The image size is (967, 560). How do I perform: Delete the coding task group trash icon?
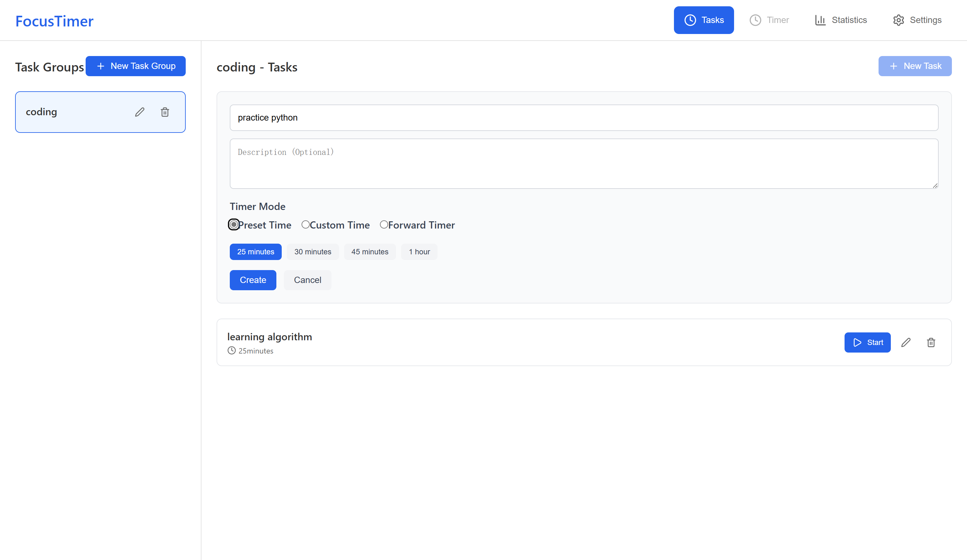click(x=165, y=112)
